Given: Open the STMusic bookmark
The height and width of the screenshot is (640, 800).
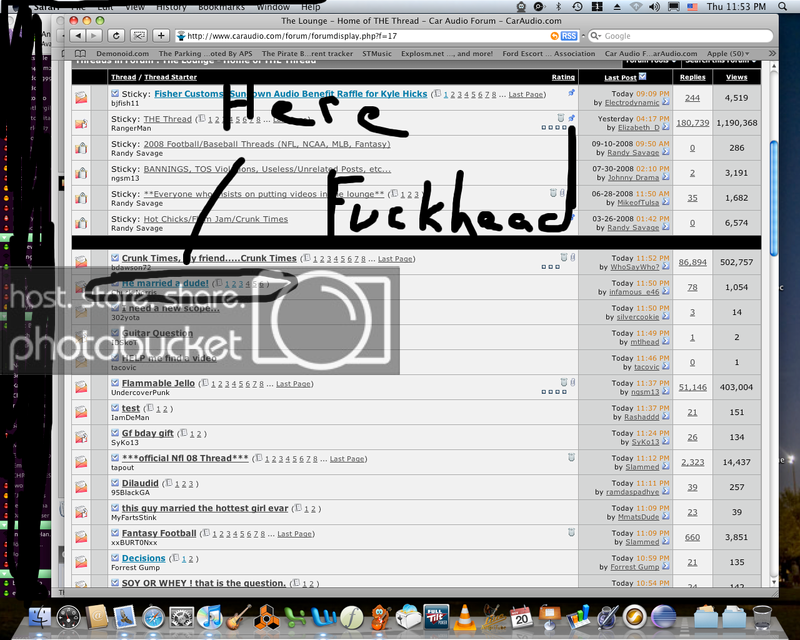Looking at the screenshot, I should click(377, 54).
